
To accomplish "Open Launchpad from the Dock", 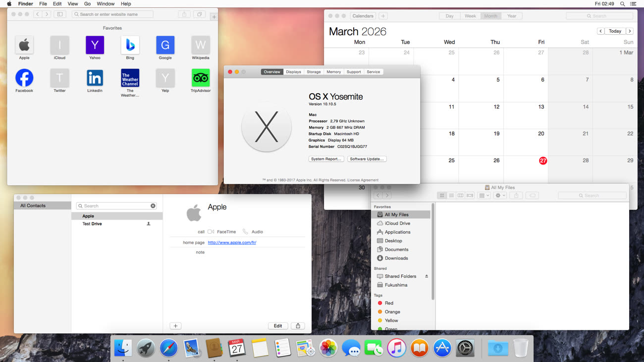I will point(146,349).
